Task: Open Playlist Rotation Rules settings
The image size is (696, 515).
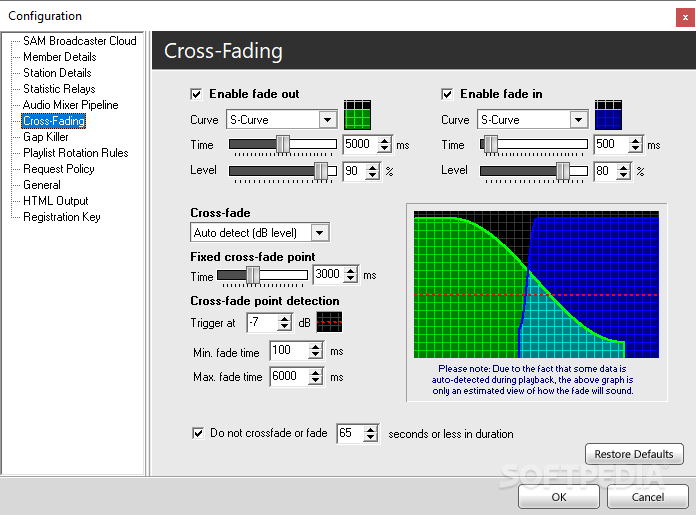Action: click(76, 153)
